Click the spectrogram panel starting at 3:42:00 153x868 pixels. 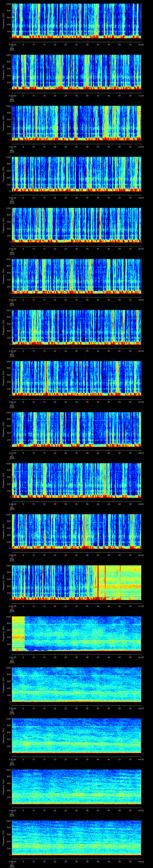click(x=77, y=684)
